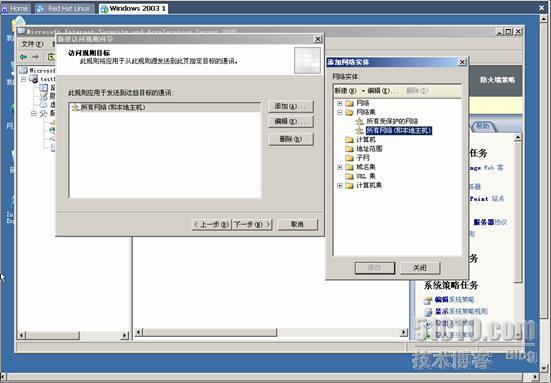
Task: Expand the 网络 tree node
Action: click(x=339, y=103)
